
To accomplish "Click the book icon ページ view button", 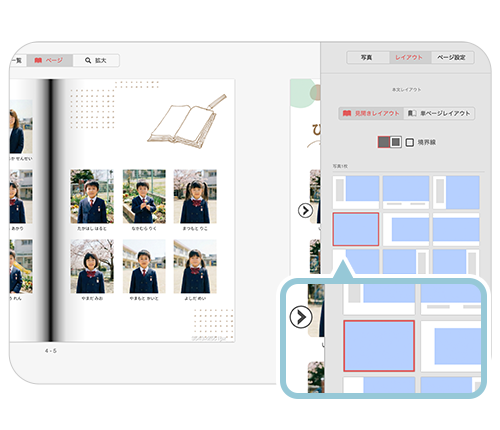I will tap(49, 60).
